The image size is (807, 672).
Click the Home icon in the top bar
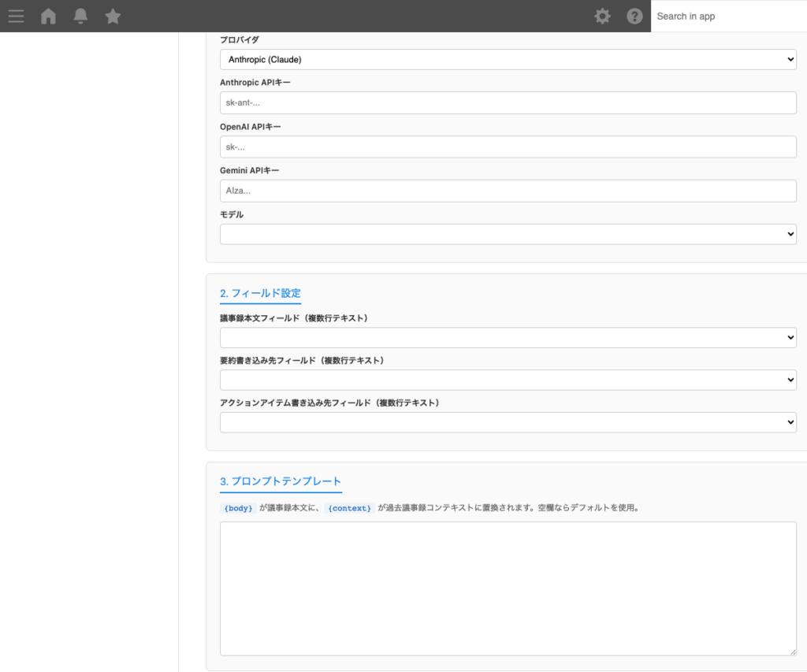[48, 16]
